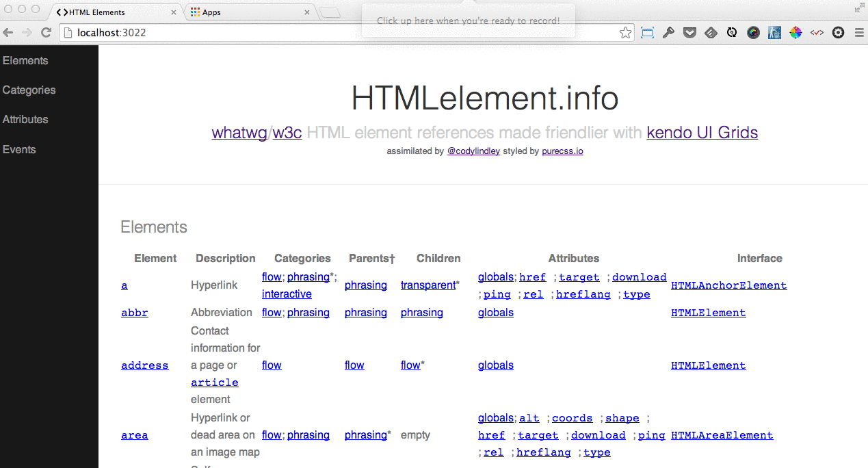Screen dimensions: 868x468
Task: Click the HTML validator code-check extension icon
Action: coord(817,32)
